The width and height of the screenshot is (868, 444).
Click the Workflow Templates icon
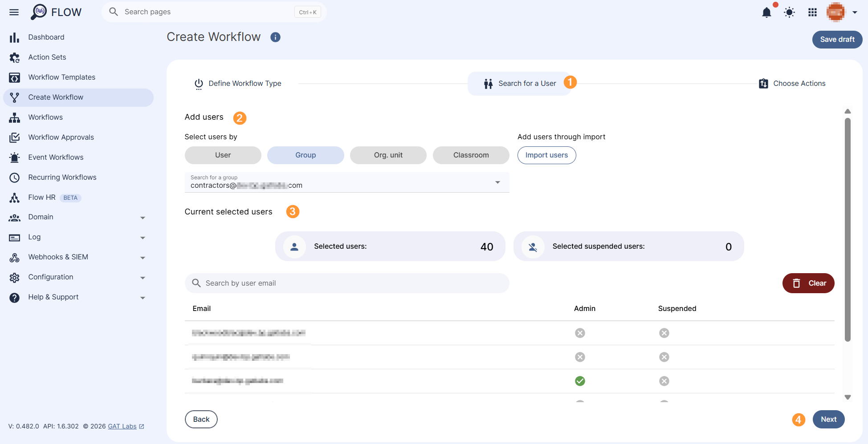(x=14, y=77)
